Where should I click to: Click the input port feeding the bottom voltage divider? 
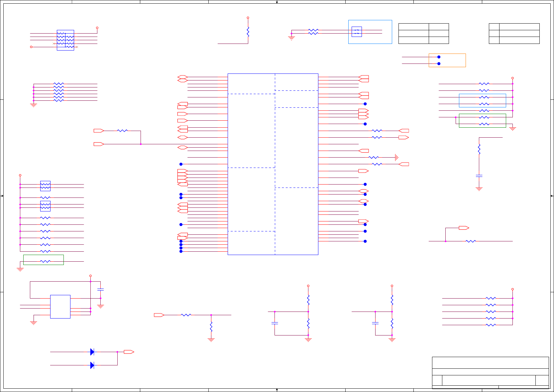(x=159, y=315)
